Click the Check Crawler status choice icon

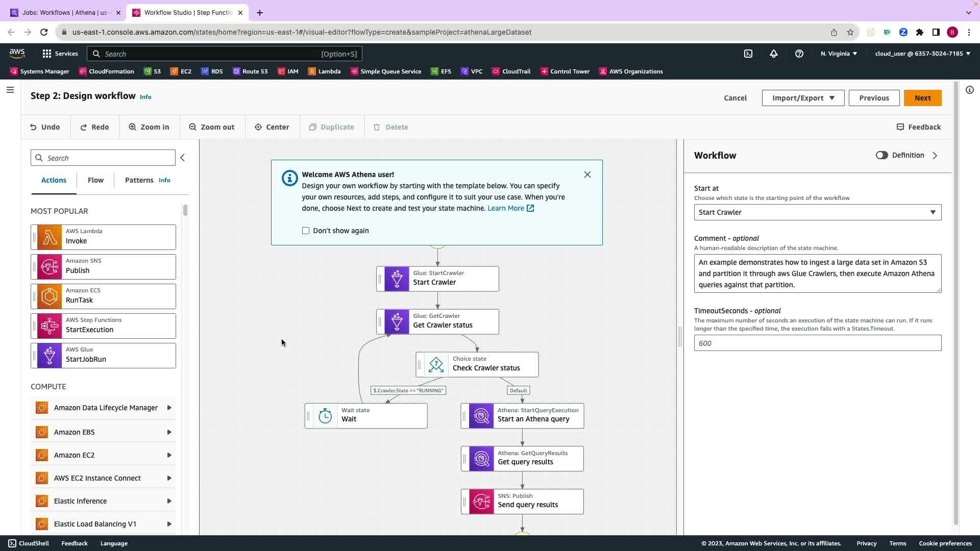(x=436, y=365)
